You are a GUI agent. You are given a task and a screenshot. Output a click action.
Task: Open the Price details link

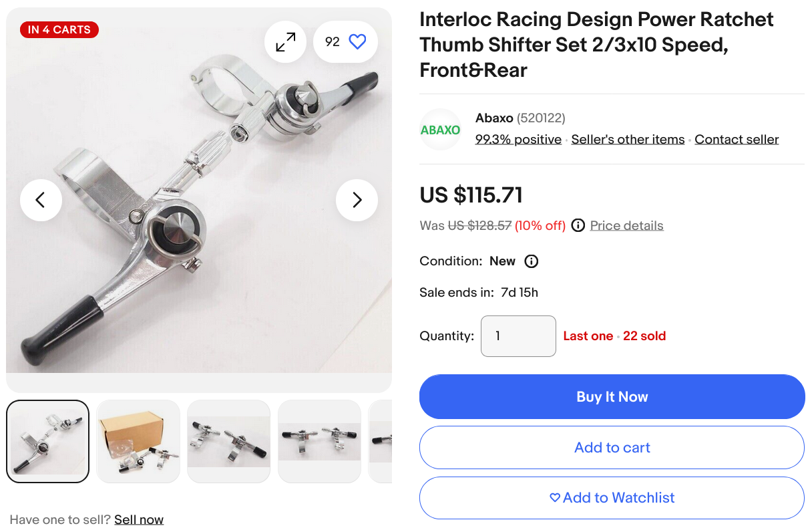pyautogui.click(x=626, y=225)
